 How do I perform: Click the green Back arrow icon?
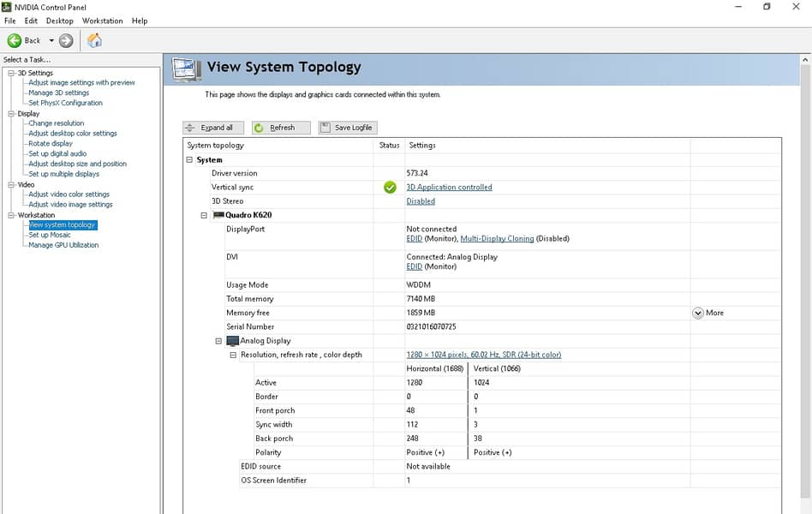coord(15,40)
